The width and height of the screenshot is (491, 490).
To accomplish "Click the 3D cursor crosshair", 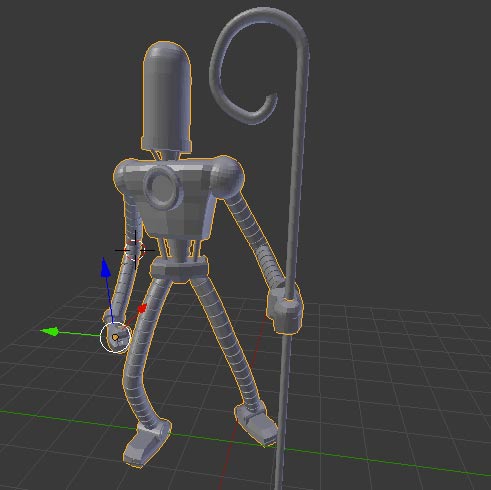I will coord(135,250).
